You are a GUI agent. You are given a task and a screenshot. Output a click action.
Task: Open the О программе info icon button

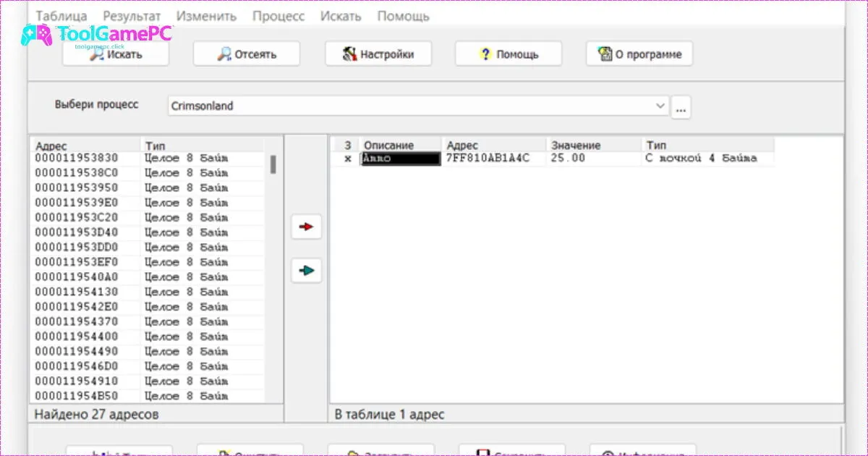pyautogui.click(x=605, y=54)
